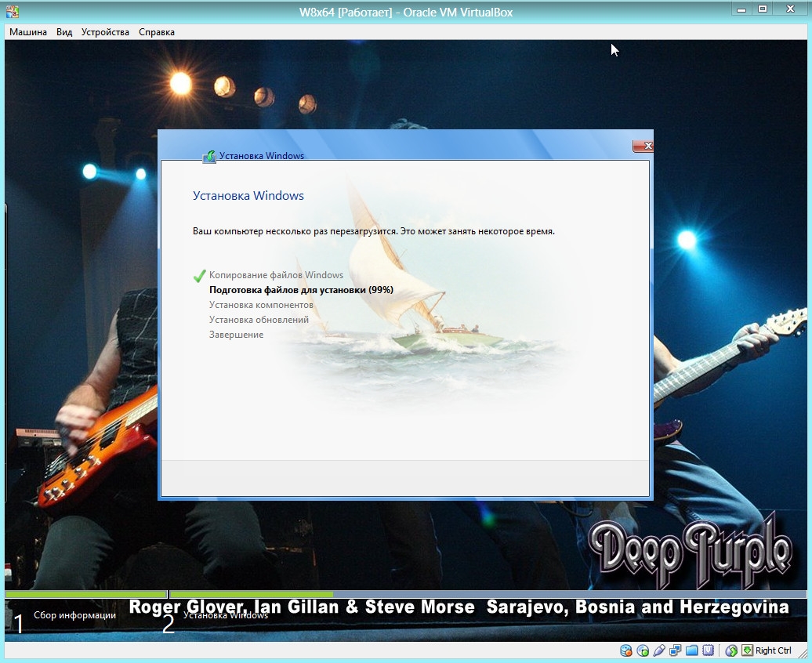The width and height of the screenshot is (812, 663).
Task: Click the Right Ctrl host key label
Action: click(774, 650)
